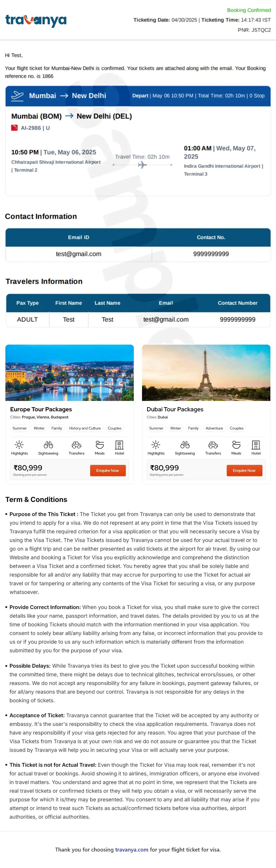Open the Eiffel Tower thumbnail image
Screen dimensions: 276x868
[x=206, y=372]
